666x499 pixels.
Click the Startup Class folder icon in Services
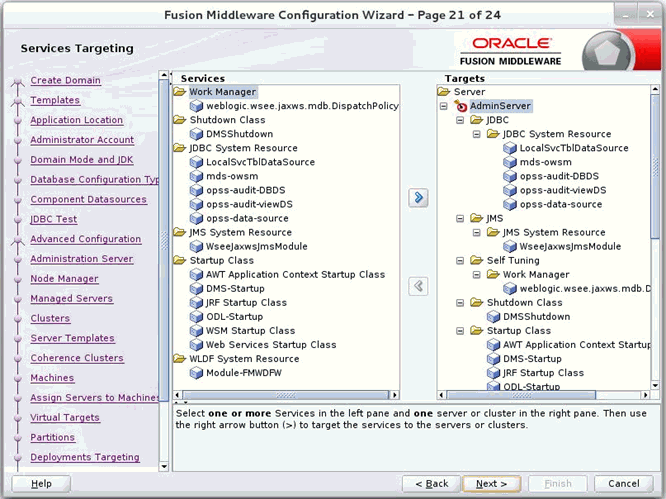click(180, 260)
